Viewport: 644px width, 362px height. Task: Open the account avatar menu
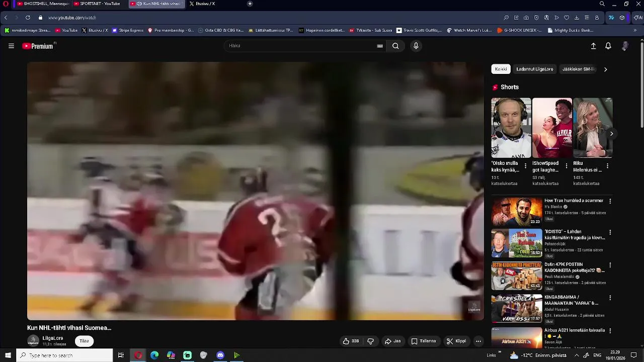[625, 46]
